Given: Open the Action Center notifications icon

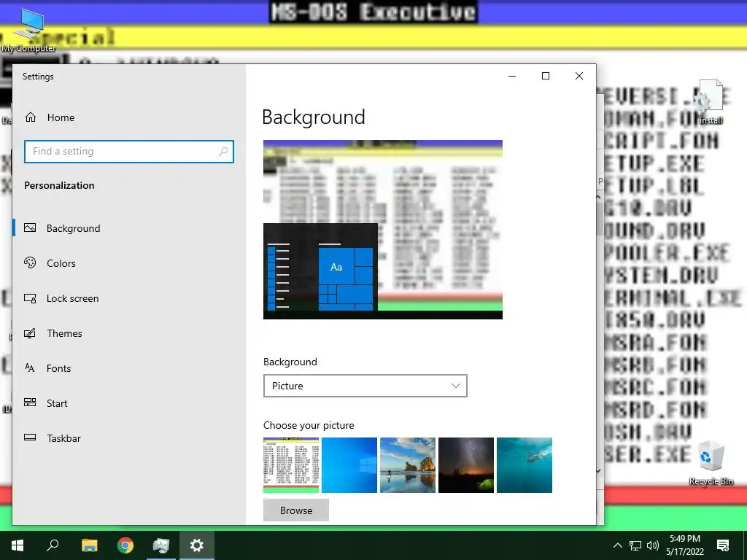Looking at the screenshot, I should 723,545.
